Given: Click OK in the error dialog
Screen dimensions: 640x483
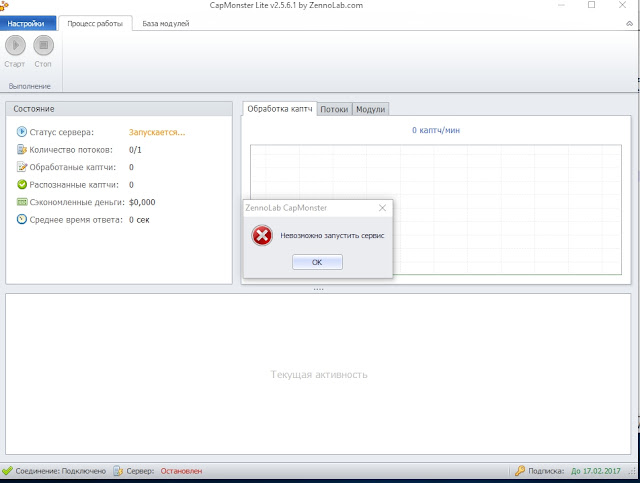Looking at the screenshot, I should click(x=317, y=262).
